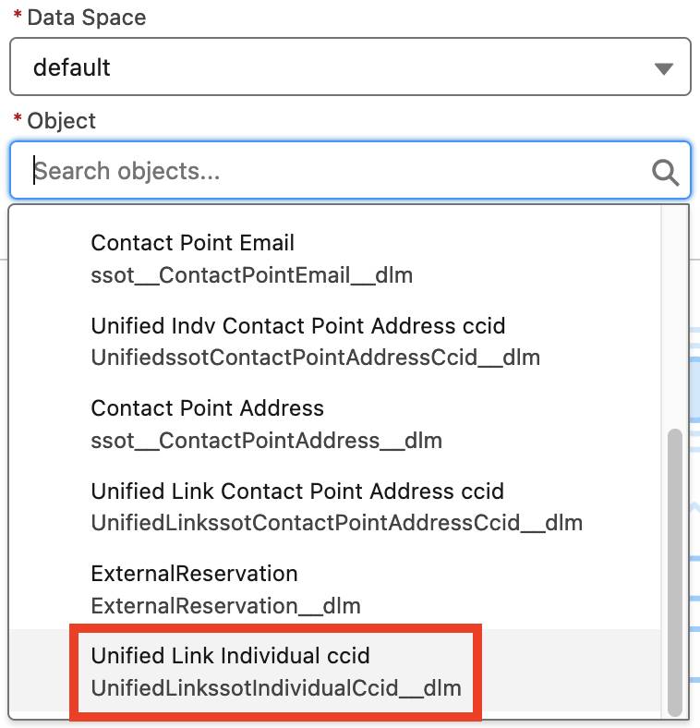Click UnifiedLinkssotIndividualCcid__dlm API name
The height and width of the screenshot is (728, 700).
(x=276, y=687)
